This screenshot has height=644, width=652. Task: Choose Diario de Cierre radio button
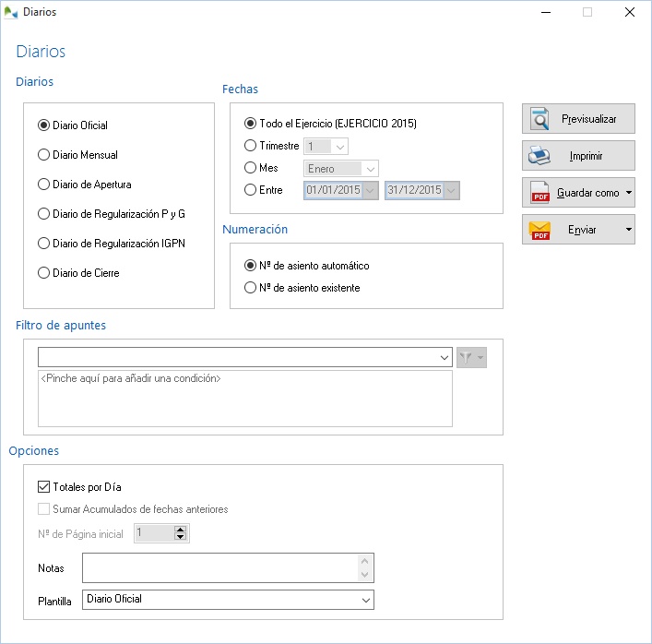tap(43, 273)
